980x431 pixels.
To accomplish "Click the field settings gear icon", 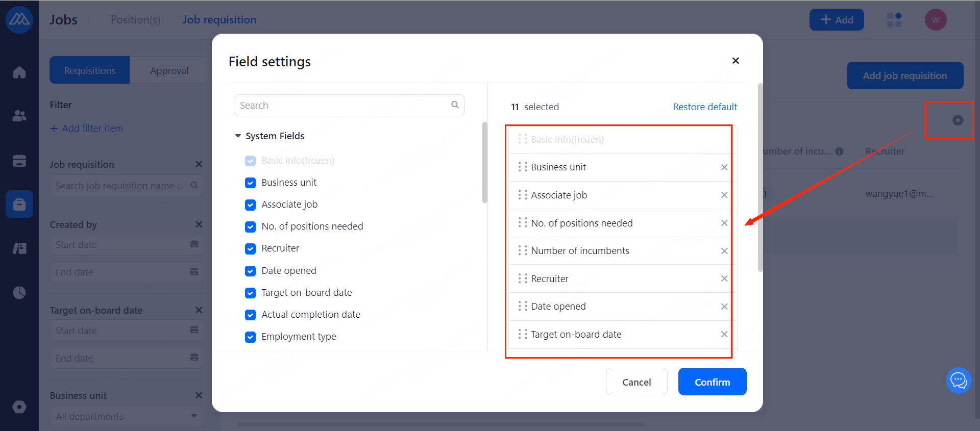I will (958, 120).
